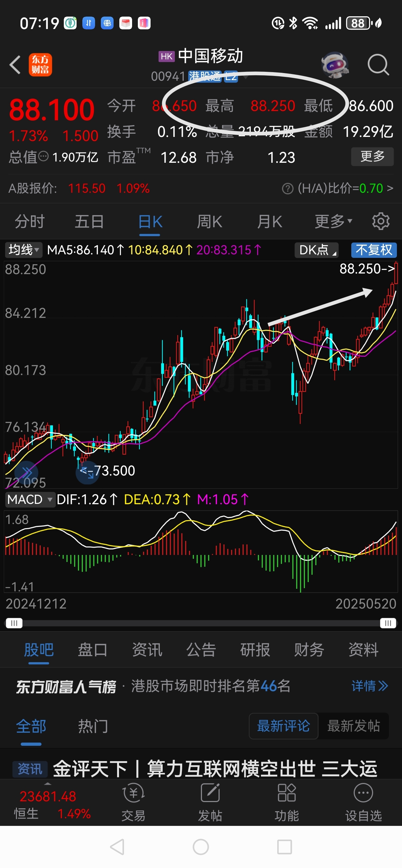Open the DK点 dropdown
The width and height of the screenshot is (402, 868).
[316, 250]
